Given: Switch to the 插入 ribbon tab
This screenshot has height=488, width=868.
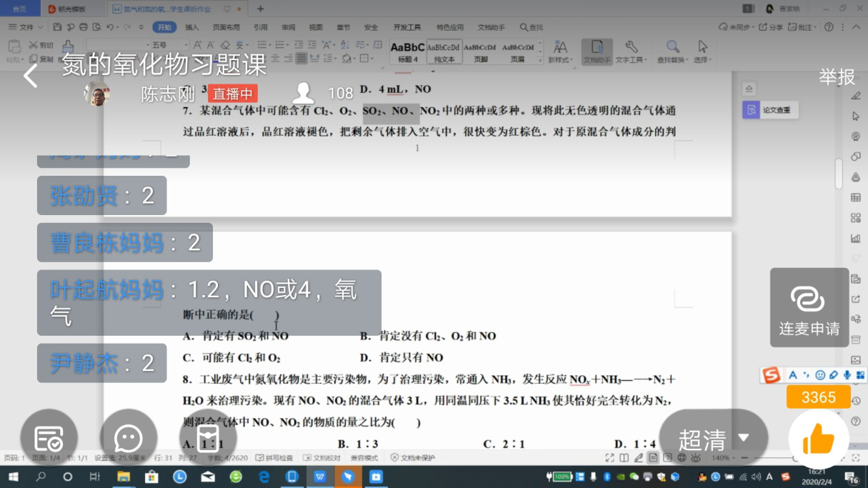Looking at the screenshot, I should 192,27.
